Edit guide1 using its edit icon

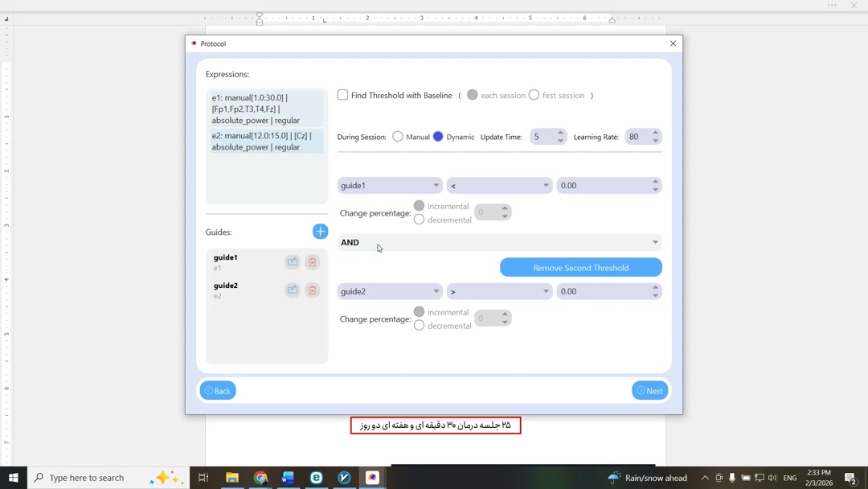click(x=293, y=262)
